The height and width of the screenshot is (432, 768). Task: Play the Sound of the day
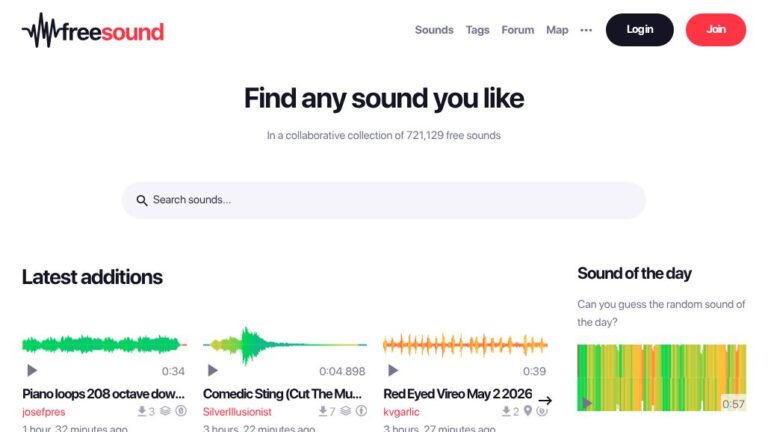586,404
